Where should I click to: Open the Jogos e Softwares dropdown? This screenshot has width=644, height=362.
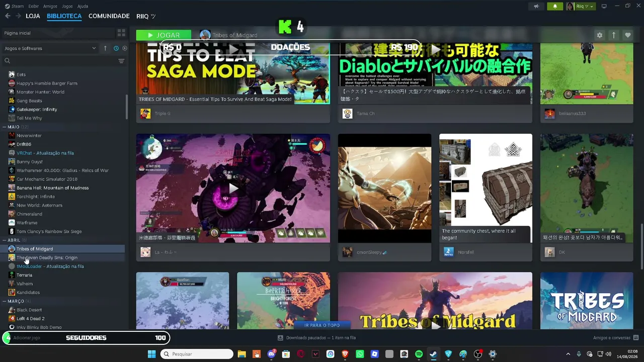[50, 48]
